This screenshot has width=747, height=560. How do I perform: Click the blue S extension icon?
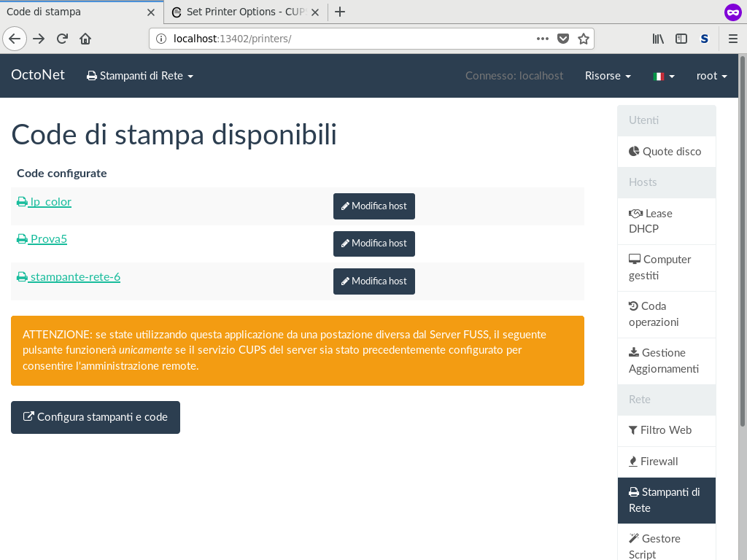[705, 39]
